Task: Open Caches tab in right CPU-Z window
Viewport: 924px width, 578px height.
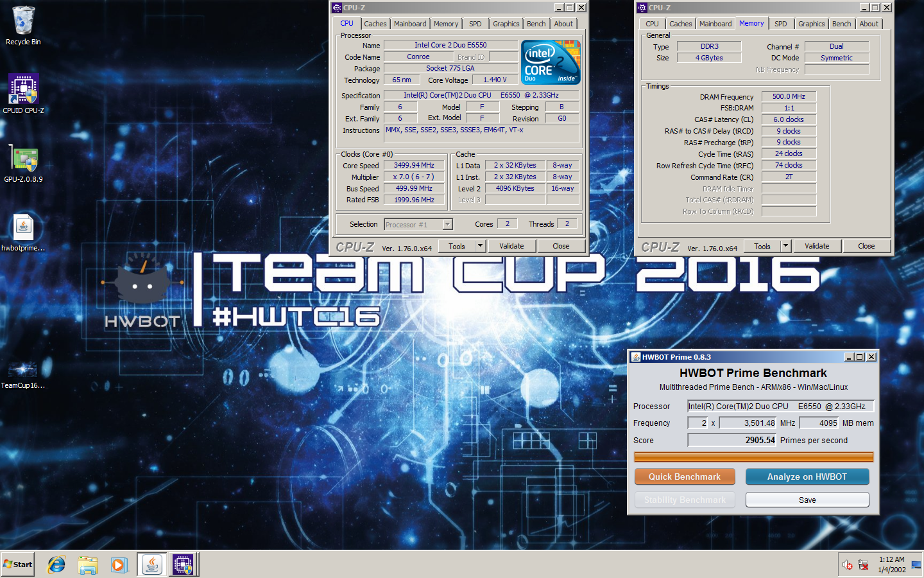Action: (681, 24)
